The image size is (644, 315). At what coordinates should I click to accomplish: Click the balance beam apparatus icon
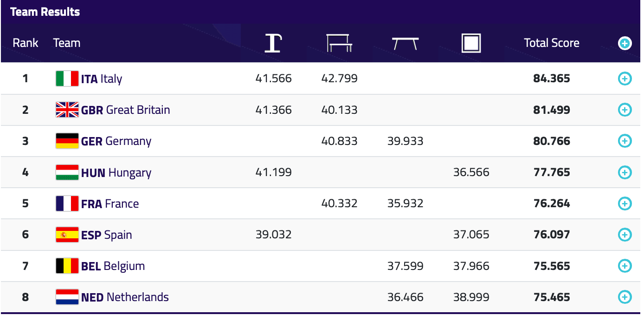click(x=405, y=44)
